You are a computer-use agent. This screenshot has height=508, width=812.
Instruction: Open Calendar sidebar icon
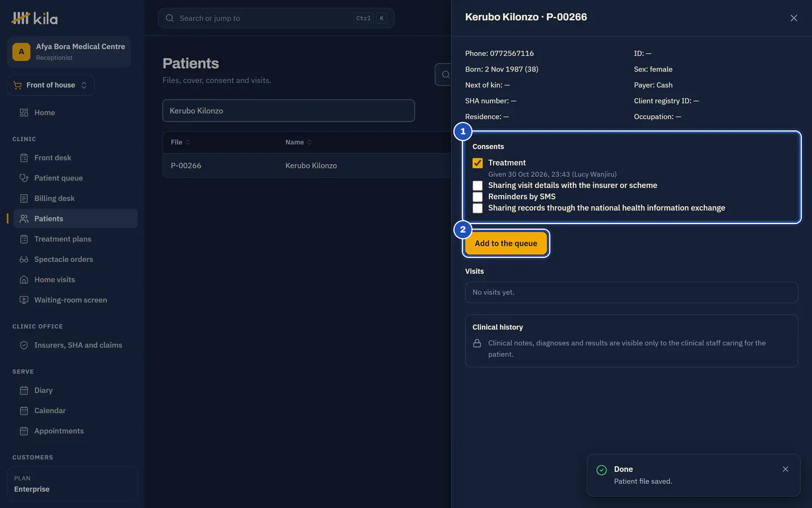point(24,410)
